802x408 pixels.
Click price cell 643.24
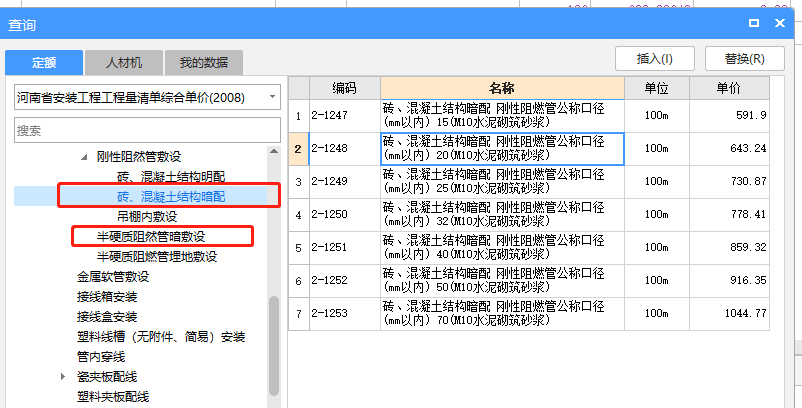[x=729, y=149]
